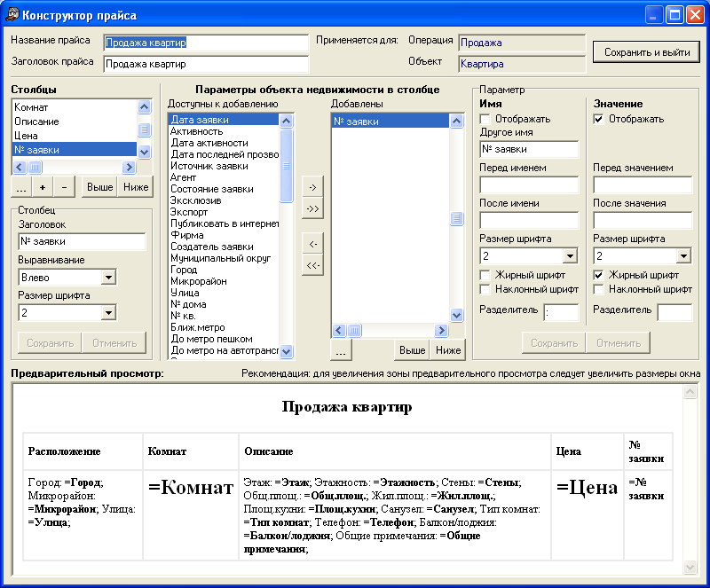Open the Выравнивание dropdown
Image resolution: width=710 pixels, height=588 pixels.
(108, 277)
